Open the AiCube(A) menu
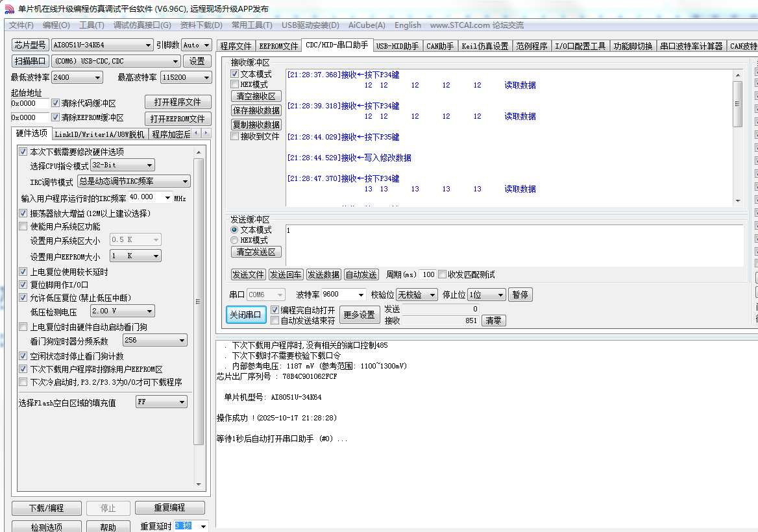 click(366, 25)
